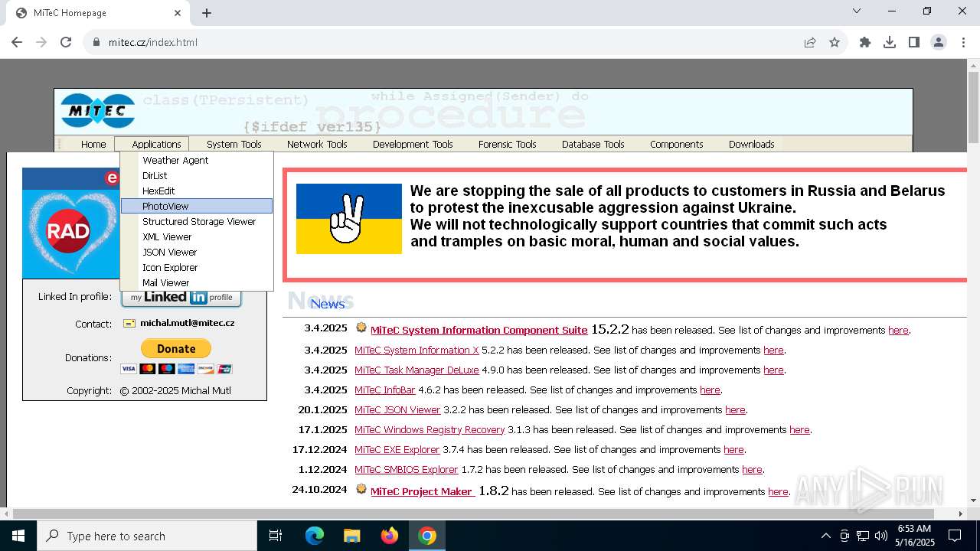This screenshot has height=551, width=980.
Task: Select HexEdit menu entry
Action: pyautogui.click(x=197, y=191)
